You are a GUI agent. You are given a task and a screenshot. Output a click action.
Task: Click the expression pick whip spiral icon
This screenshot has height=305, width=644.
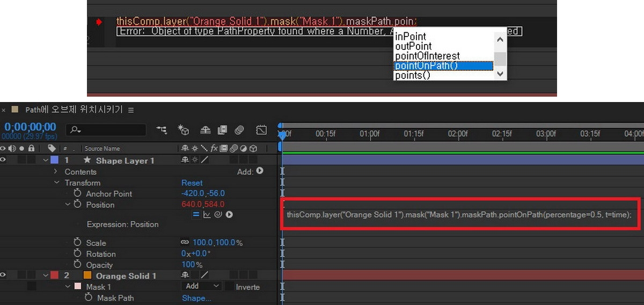pos(218,215)
